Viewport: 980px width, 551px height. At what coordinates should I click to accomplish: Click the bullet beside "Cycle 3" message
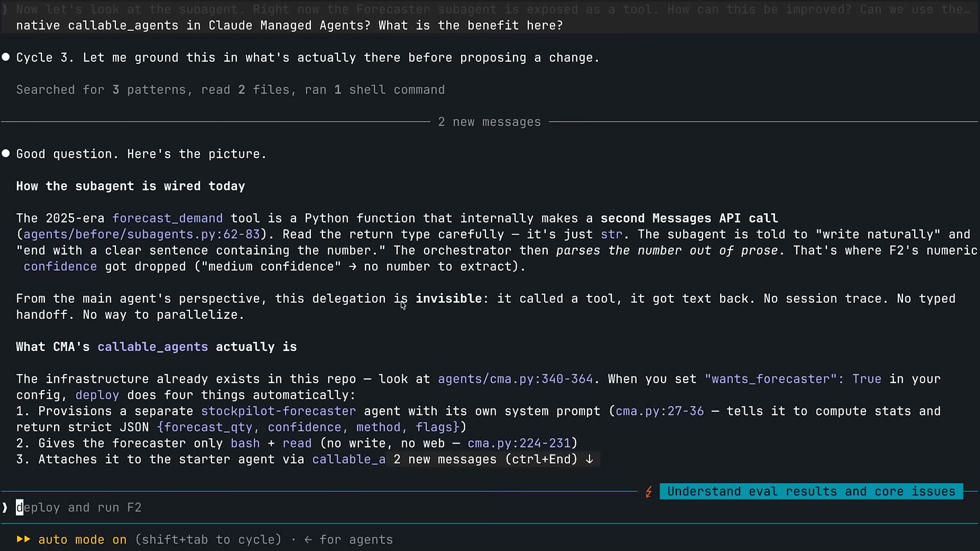(6, 57)
